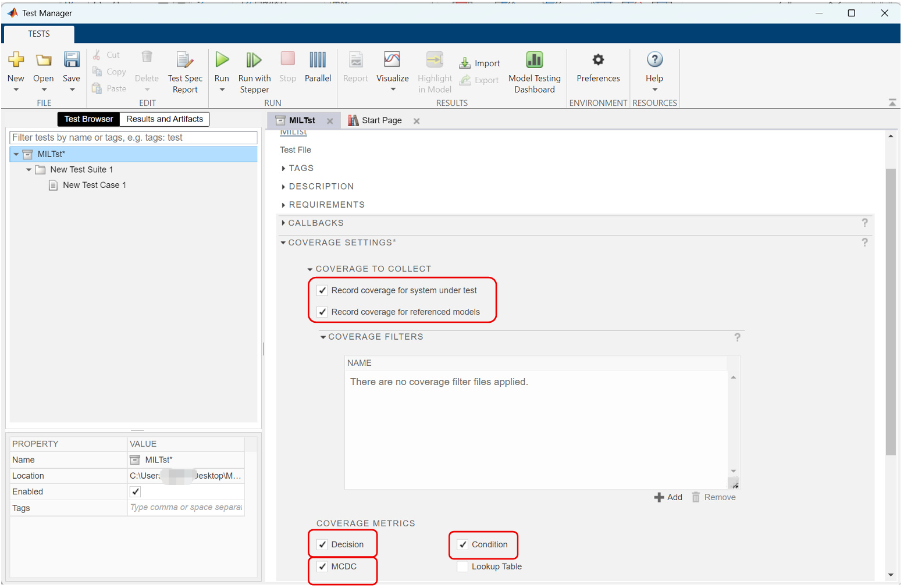Enable the Lookup Table coverage metric
904x588 pixels.
point(462,566)
